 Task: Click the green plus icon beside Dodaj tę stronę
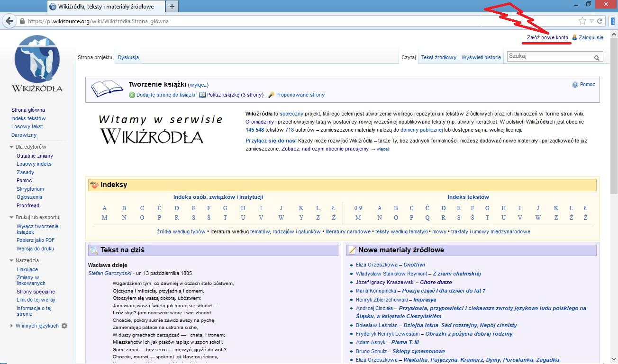point(132,95)
